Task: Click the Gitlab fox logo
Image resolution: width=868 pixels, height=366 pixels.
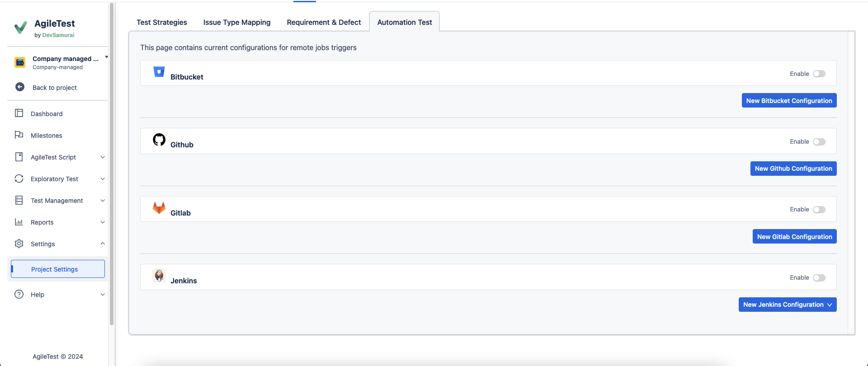Action: click(159, 208)
